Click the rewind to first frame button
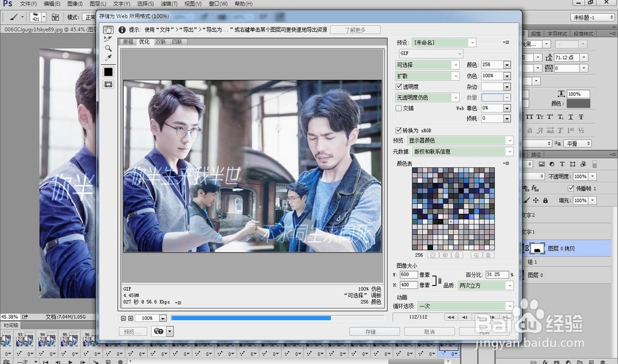Screen dimensions: 618x364 pos(451,317)
